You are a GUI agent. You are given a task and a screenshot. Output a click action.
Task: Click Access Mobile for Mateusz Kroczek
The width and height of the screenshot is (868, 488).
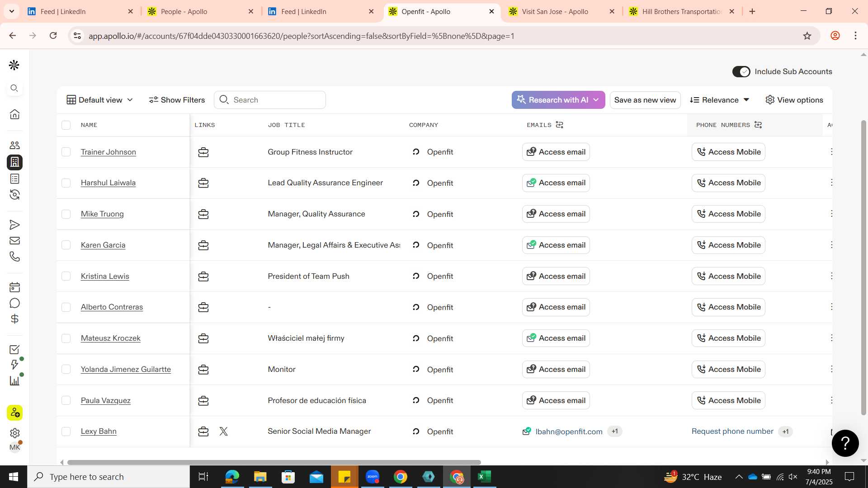pyautogui.click(x=728, y=338)
